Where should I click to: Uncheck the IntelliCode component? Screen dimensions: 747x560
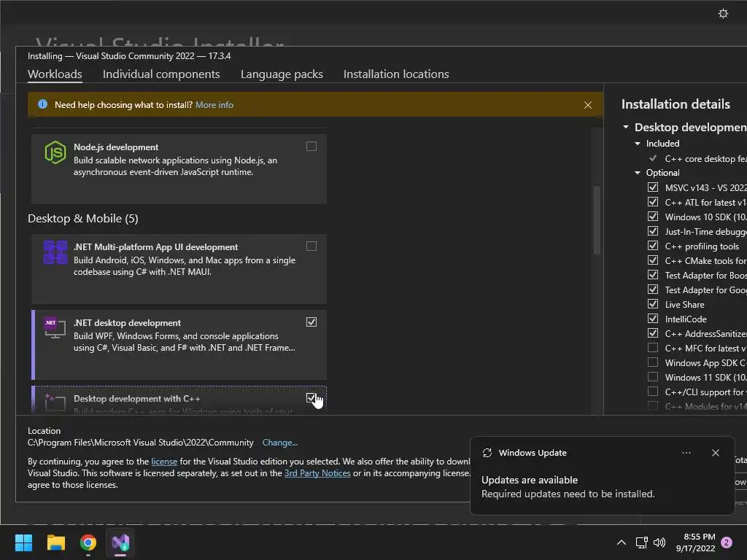tap(653, 319)
